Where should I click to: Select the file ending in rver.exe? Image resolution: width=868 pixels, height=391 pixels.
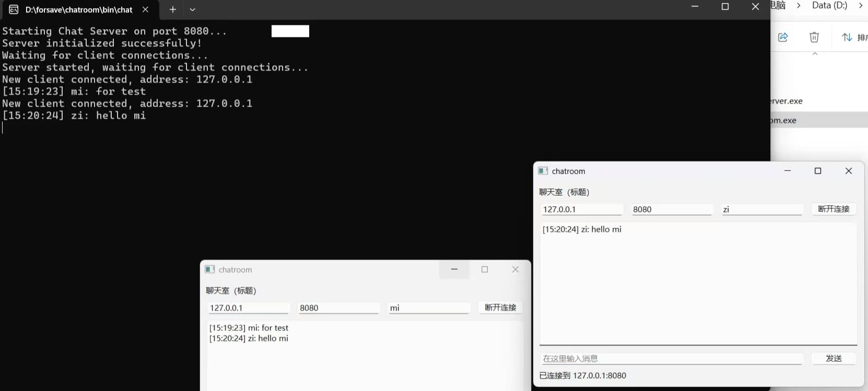tap(787, 101)
